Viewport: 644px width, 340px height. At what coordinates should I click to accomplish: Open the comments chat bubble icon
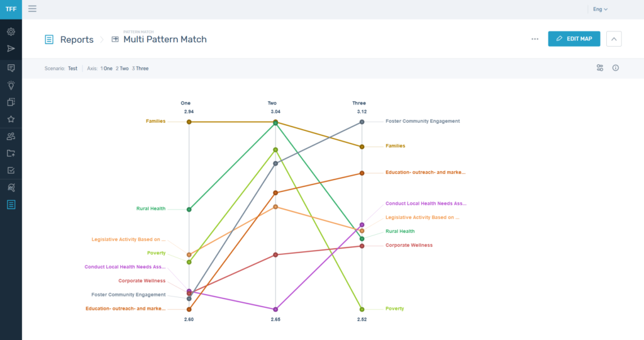coord(11,67)
